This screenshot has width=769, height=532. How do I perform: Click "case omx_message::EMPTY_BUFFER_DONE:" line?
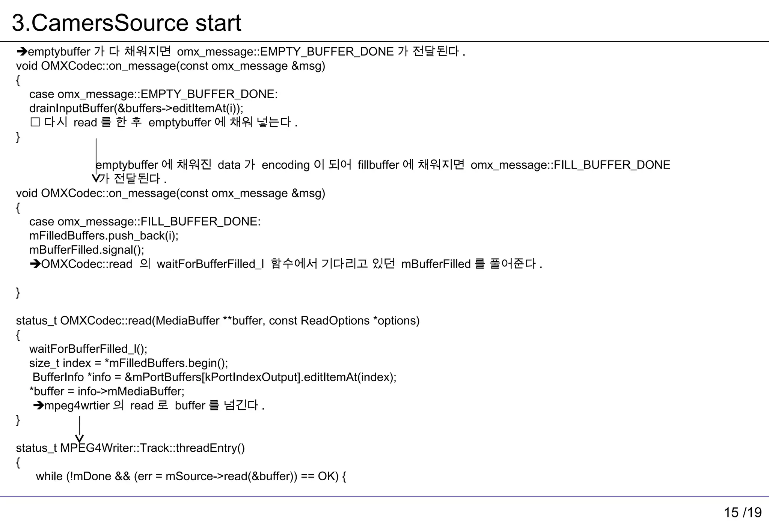point(154,94)
